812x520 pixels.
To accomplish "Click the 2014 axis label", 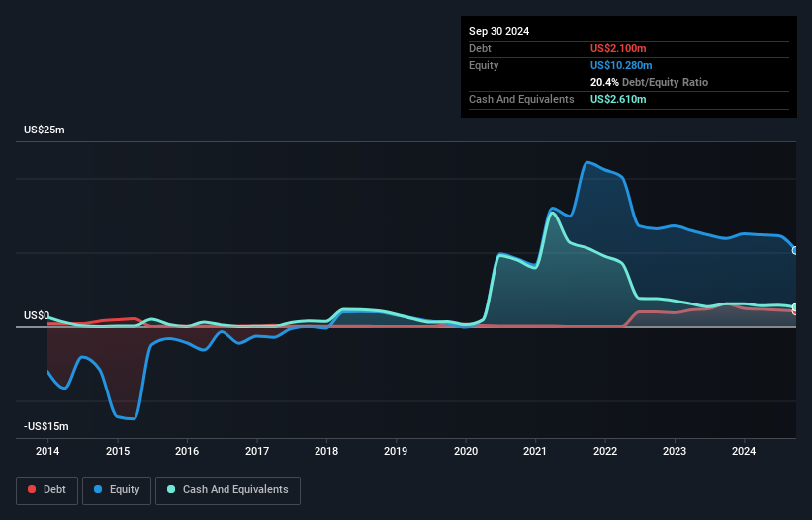I will (47, 451).
